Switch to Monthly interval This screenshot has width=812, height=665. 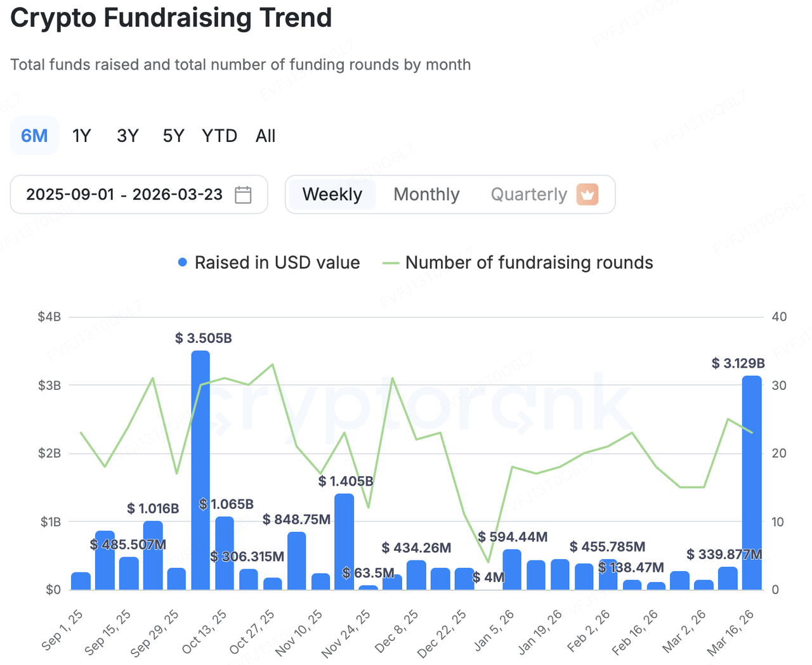(x=426, y=195)
